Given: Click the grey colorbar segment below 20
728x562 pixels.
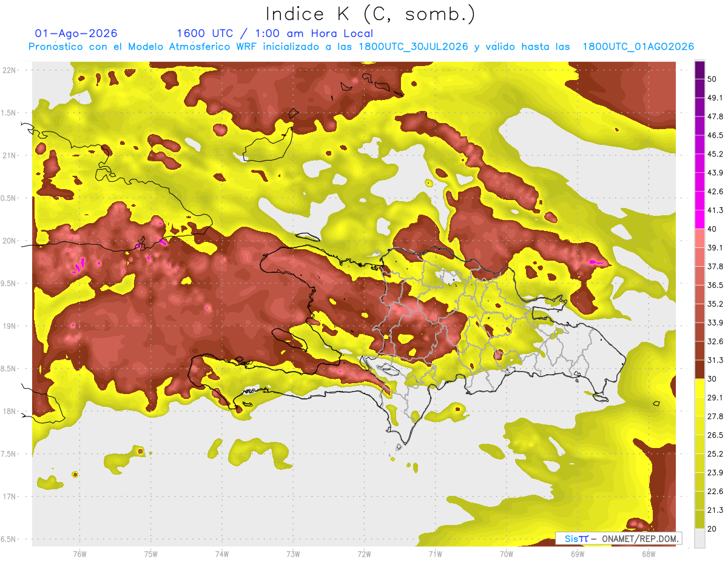Looking at the screenshot, I should pos(699,538).
